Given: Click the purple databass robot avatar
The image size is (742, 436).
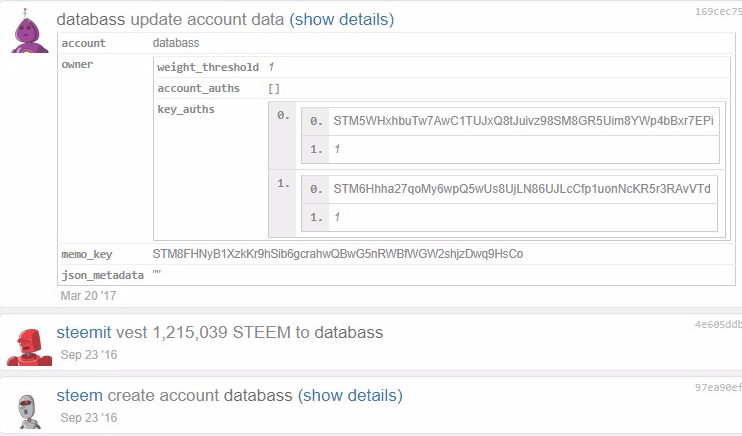Looking at the screenshot, I should pyautogui.click(x=29, y=31).
